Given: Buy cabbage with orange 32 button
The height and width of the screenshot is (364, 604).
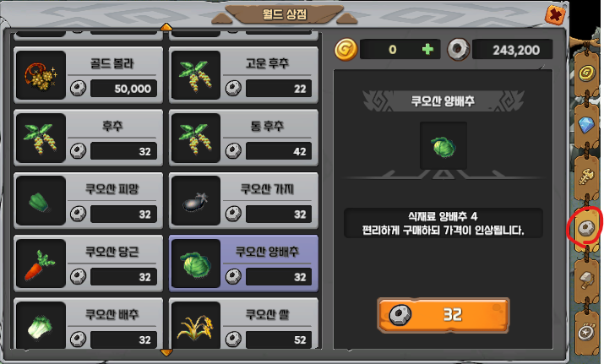Looking at the screenshot, I should pyautogui.click(x=443, y=315).
